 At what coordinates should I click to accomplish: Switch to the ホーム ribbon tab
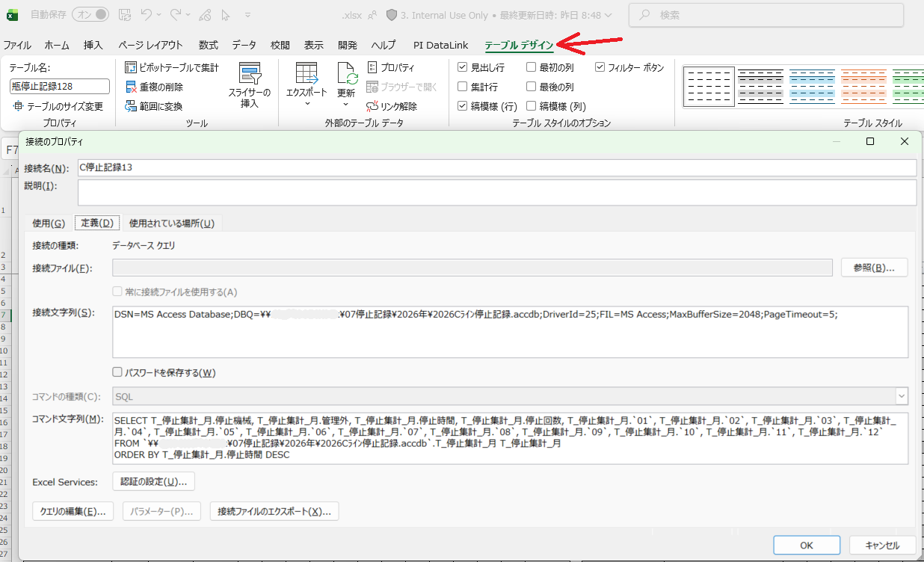click(x=57, y=45)
